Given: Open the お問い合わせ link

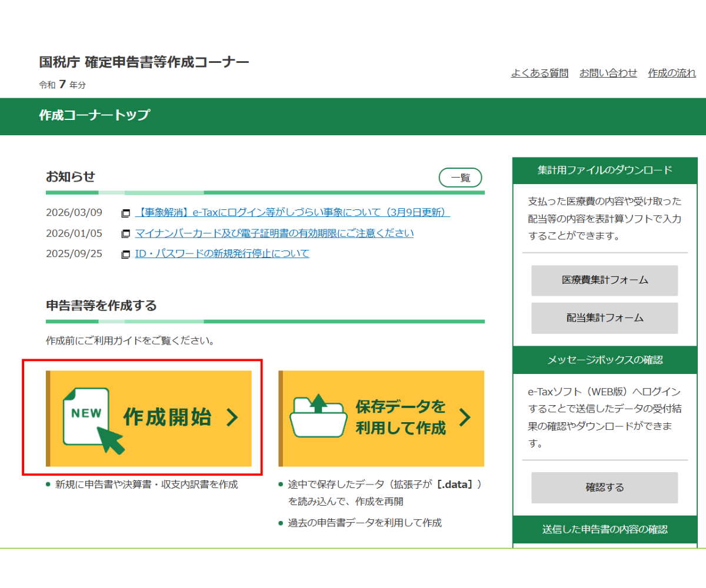Looking at the screenshot, I should (x=608, y=72).
